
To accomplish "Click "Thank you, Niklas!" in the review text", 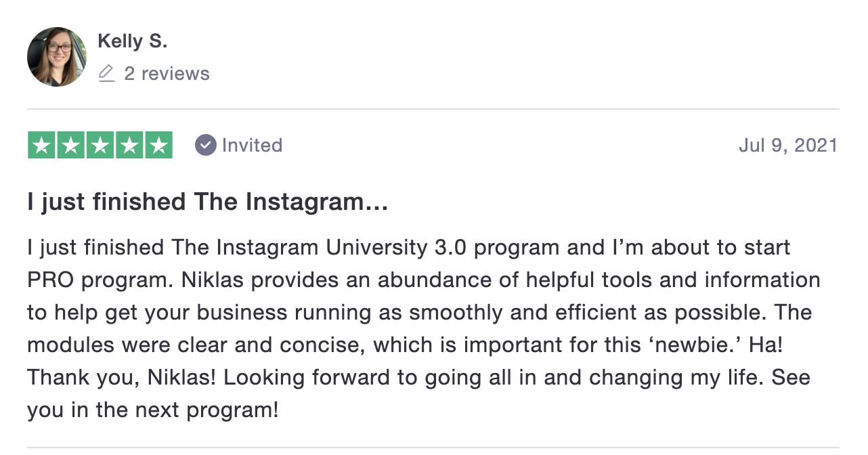I will 121,377.
